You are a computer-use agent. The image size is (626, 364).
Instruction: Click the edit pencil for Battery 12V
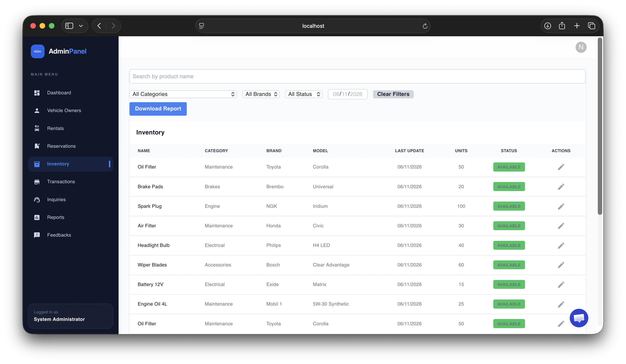tap(561, 285)
